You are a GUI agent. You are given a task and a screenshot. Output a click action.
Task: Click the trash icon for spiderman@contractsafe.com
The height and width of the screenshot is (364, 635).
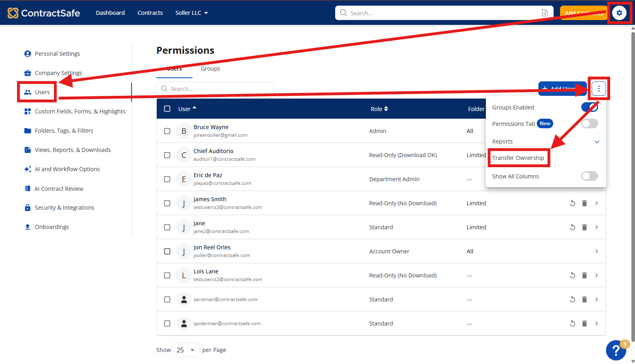[x=584, y=324]
